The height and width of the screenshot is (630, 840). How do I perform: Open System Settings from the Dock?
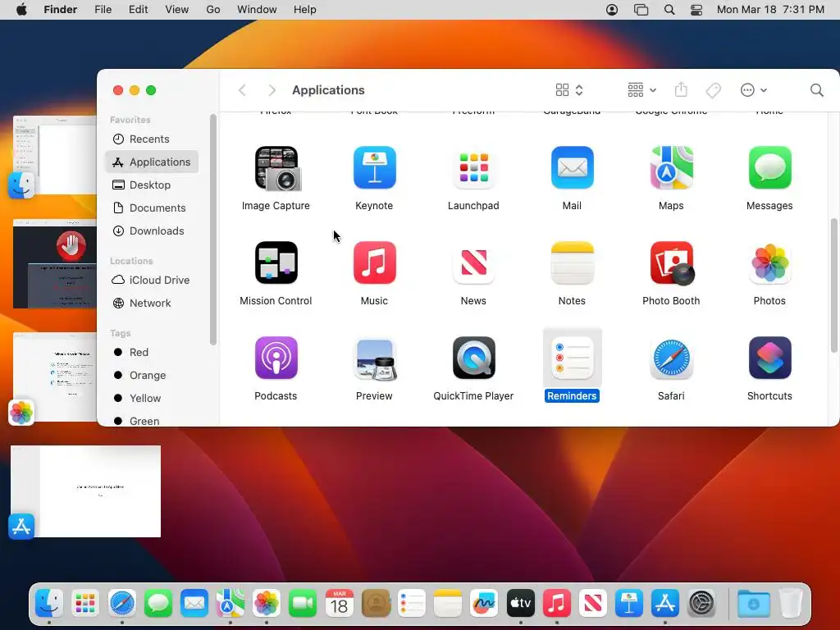pyautogui.click(x=701, y=604)
